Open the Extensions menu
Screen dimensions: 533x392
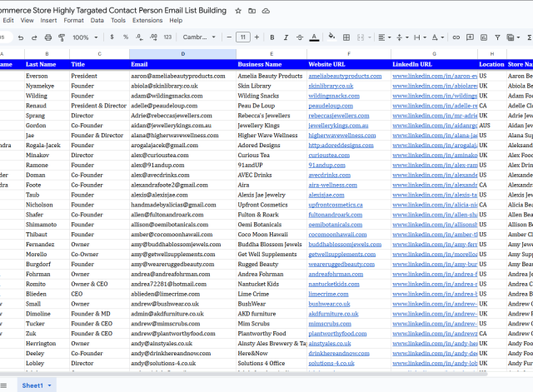pos(147,20)
